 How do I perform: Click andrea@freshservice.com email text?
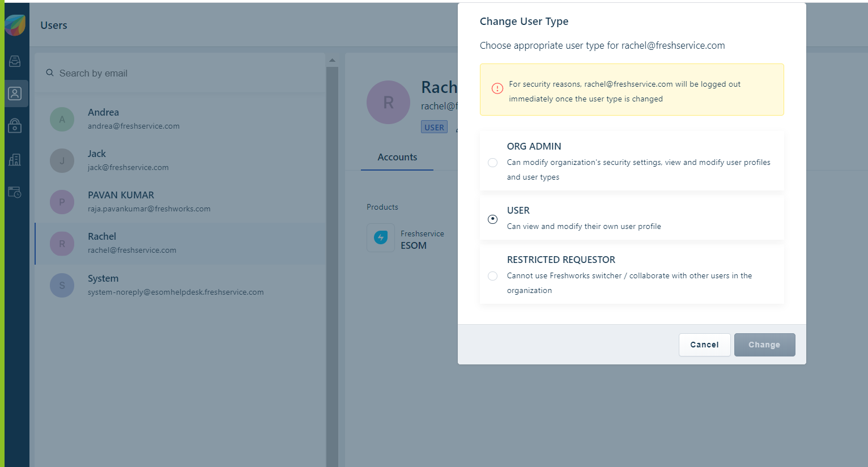[134, 126]
